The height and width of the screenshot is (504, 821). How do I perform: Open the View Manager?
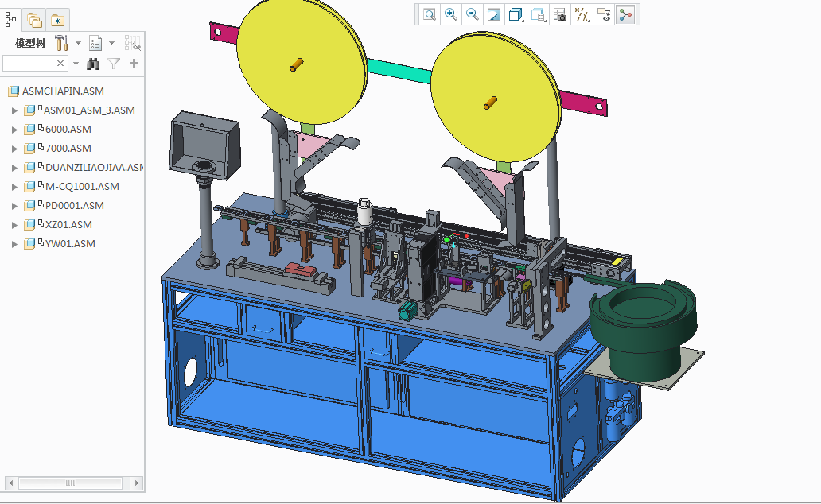point(536,14)
